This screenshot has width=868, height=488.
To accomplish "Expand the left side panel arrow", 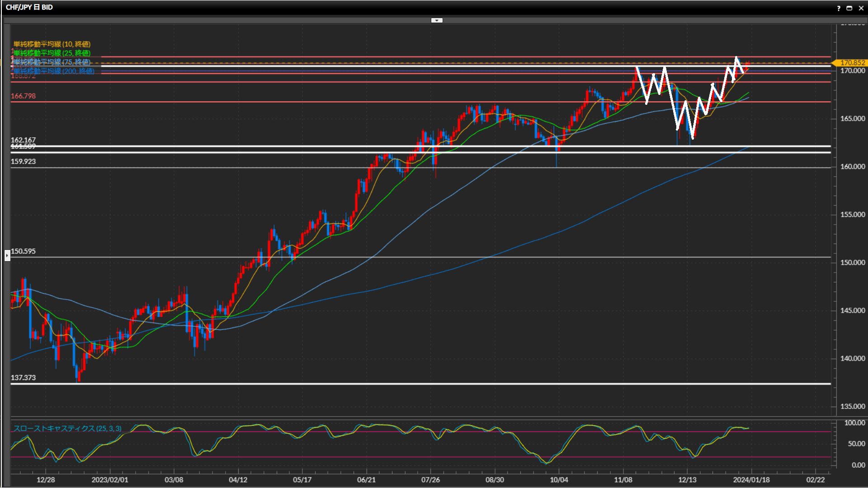I will pos(7,255).
